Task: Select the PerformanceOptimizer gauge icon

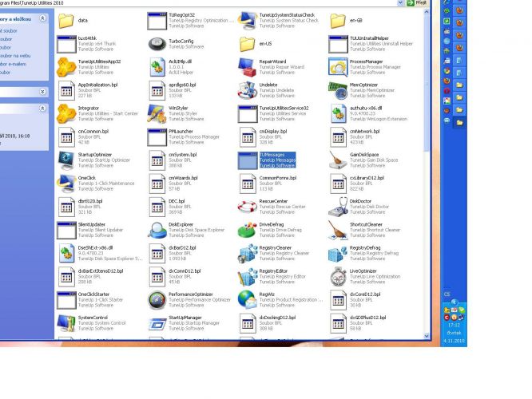Action: tap(157, 300)
